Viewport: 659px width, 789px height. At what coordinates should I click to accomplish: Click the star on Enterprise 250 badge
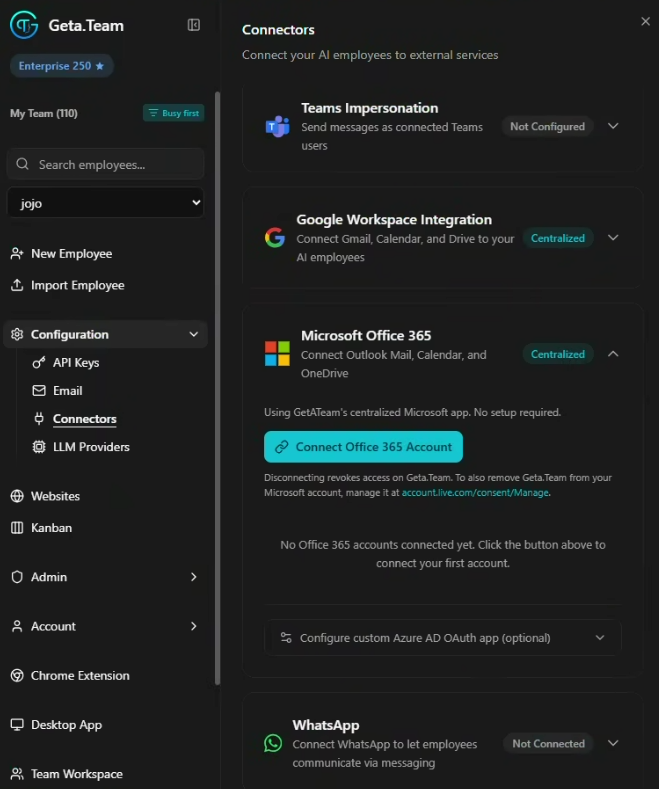click(x=100, y=66)
